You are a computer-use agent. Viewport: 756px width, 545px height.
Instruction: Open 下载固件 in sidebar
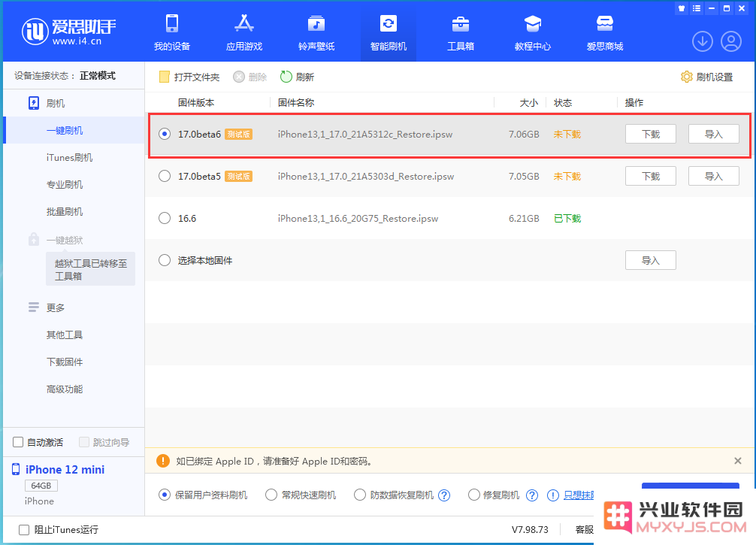click(65, 362)
